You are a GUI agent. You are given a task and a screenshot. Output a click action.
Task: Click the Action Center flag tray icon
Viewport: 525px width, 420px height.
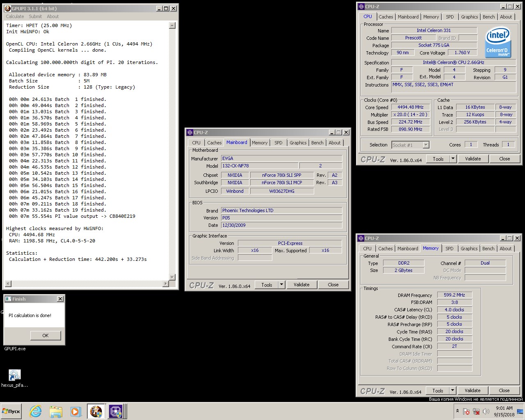click(466, 411)
